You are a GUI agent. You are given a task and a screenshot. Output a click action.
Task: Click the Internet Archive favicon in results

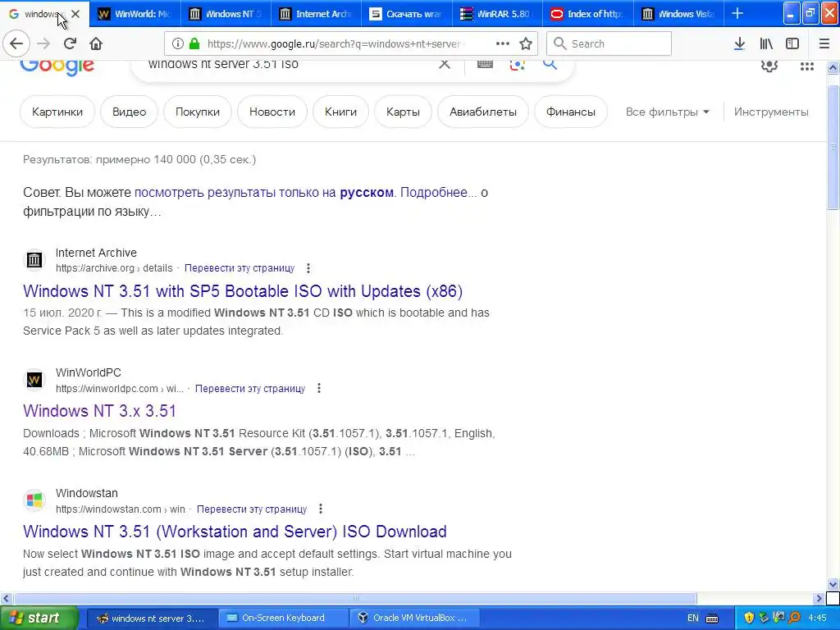[34, 260]
